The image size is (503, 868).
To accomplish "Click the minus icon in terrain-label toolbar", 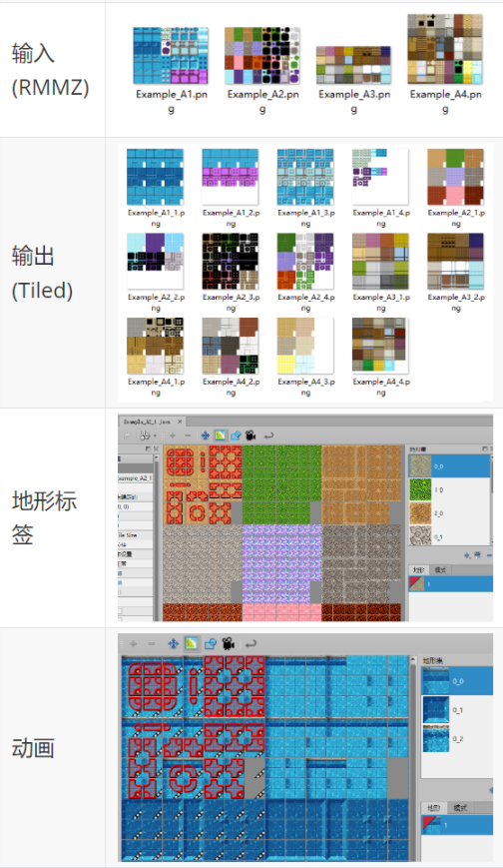I will coord(188,435).
